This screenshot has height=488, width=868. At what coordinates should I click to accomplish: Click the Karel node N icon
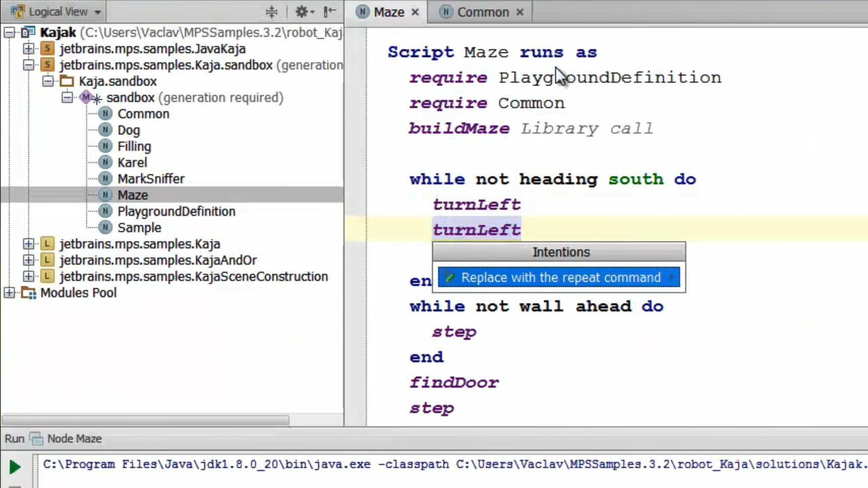(105, 163)
